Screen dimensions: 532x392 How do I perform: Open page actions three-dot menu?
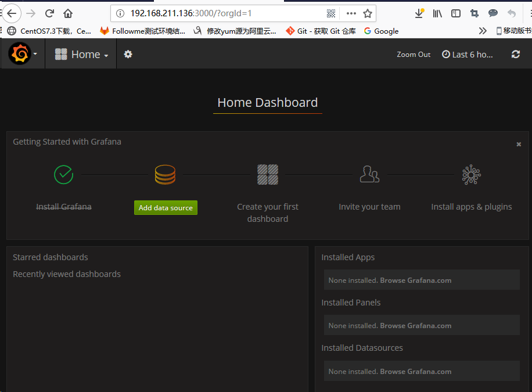(x=351, y=13)
